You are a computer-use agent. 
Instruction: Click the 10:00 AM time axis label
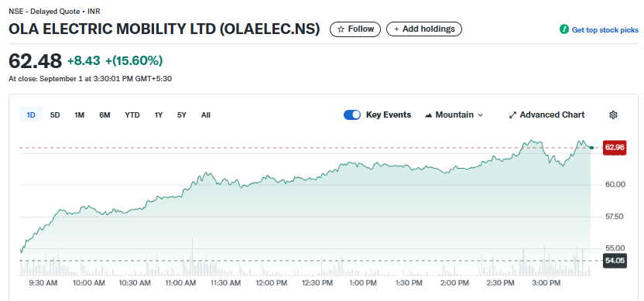[x=89, y=283]
